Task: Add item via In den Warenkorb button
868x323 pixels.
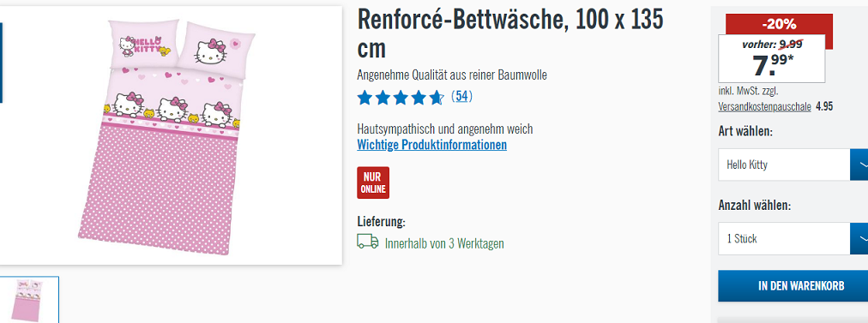Action: click(793, 286)
